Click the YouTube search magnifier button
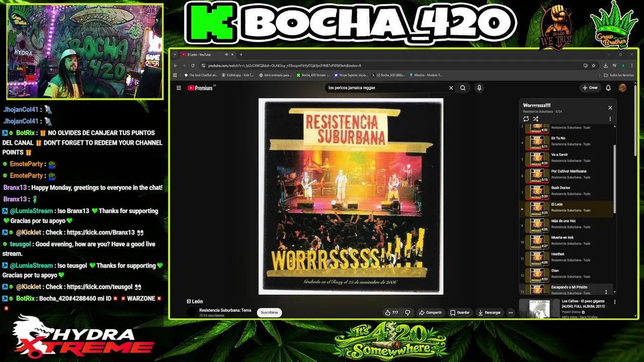 coord(463,88)
